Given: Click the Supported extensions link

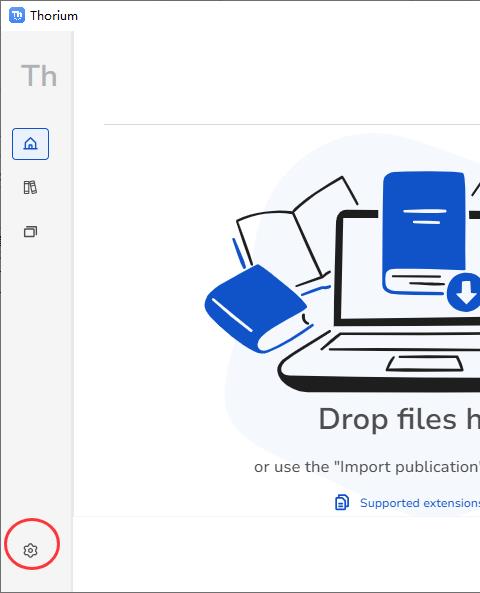Looking at the screenshot, I should point(420,503).
